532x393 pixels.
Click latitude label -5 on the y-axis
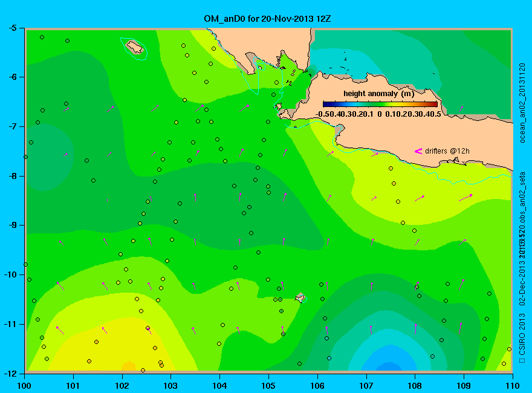pos(12,28)
